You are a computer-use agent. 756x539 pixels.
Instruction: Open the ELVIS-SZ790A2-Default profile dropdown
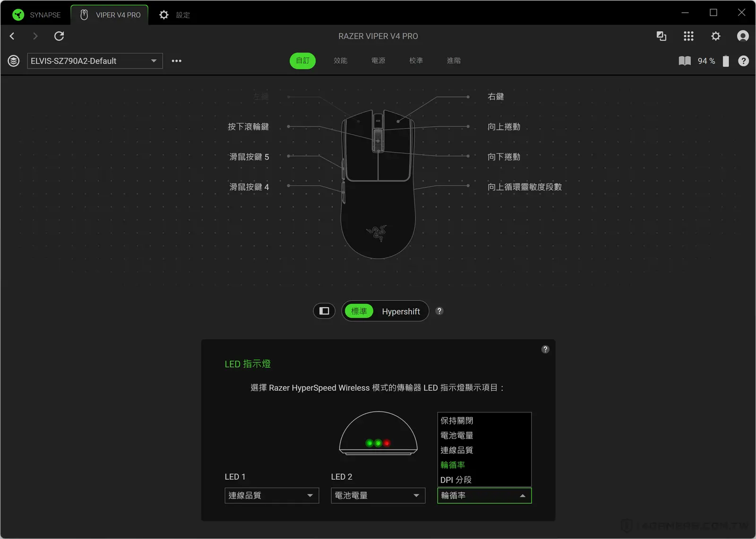click(95, 61)
